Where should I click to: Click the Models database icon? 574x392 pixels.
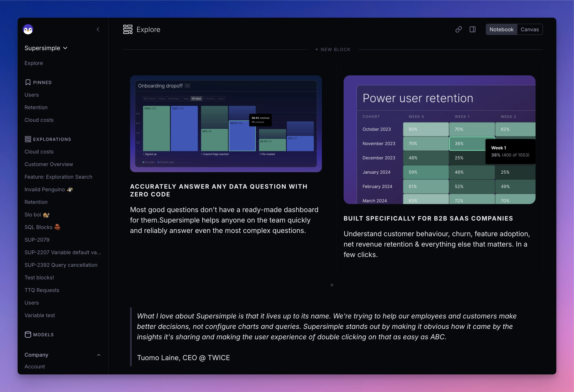[28, 334]
